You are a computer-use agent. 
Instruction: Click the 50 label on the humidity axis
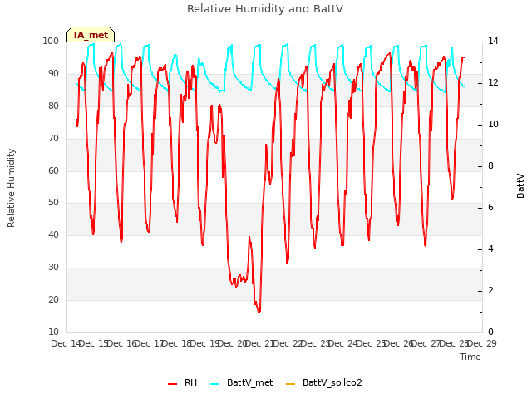(x=53, y=203)
